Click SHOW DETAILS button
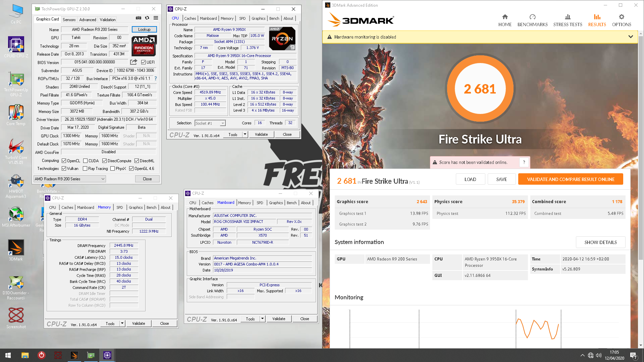 (600, 242)
